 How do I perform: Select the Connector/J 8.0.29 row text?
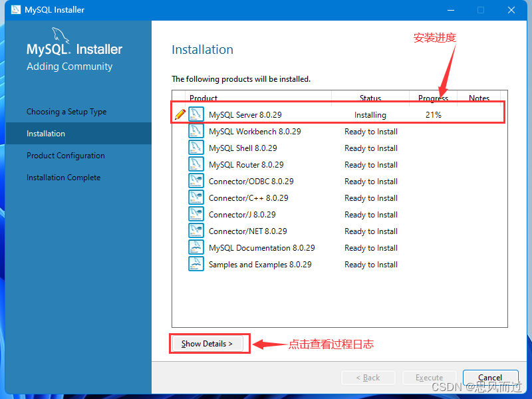click(242, 214)
